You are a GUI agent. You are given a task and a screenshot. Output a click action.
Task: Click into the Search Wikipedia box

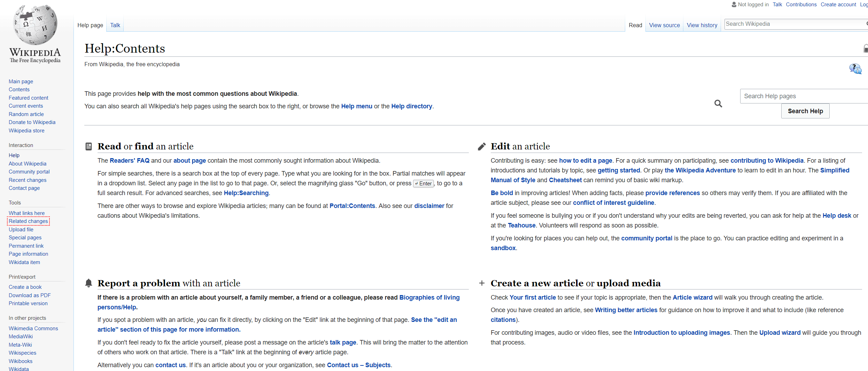(794, 24)
